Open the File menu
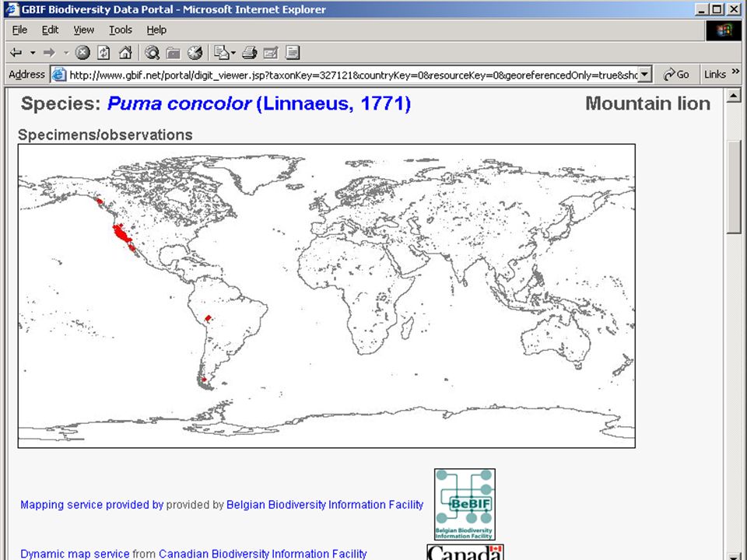 [19, 30]
